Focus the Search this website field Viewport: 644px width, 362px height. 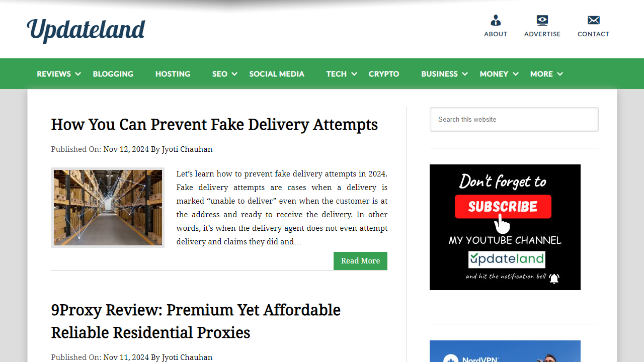pyautogui.click(x=514, y=119)
